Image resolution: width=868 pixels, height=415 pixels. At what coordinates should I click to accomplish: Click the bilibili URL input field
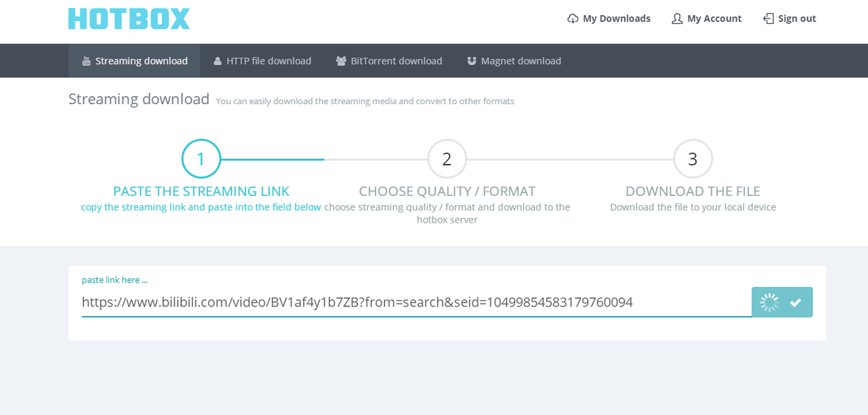pos(417,302)
